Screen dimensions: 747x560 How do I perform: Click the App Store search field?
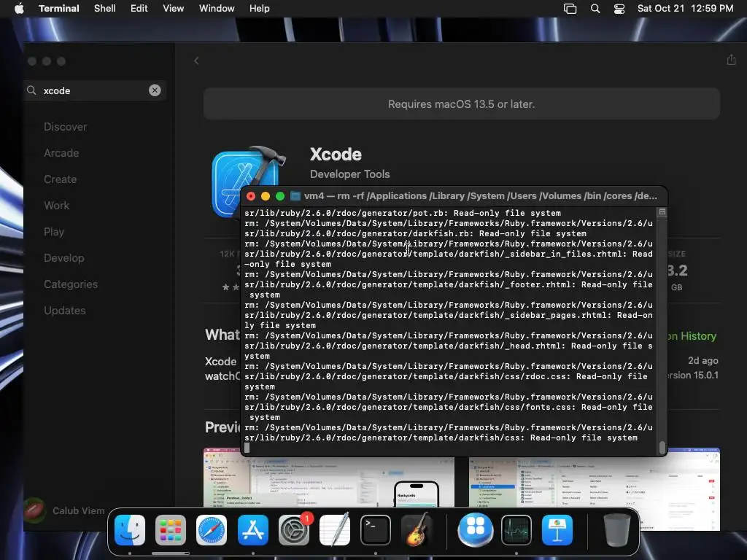[x=96, y=90]
